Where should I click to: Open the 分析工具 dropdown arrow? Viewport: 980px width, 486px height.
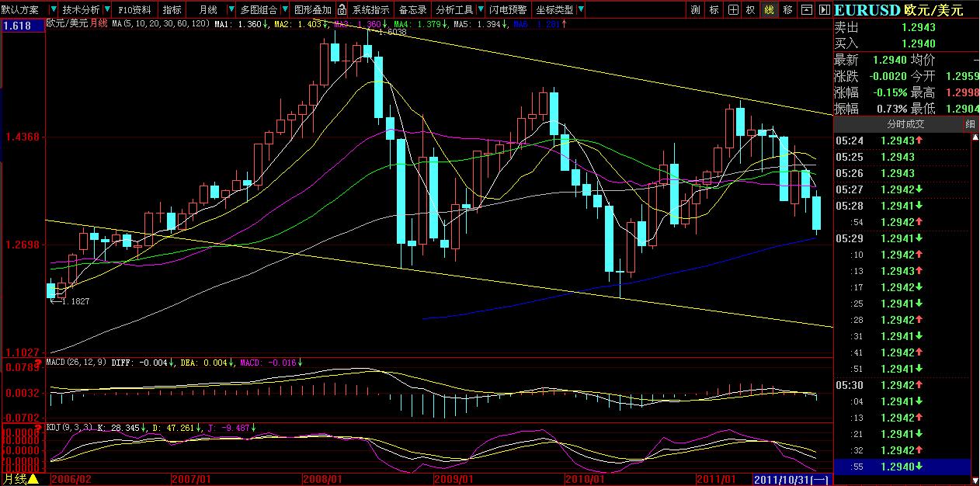coord(479,9)
